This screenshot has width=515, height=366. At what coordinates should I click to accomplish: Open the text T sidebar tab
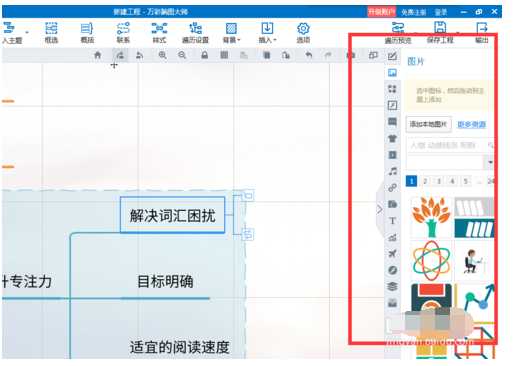pyautogui.click(x=392, y=221)
